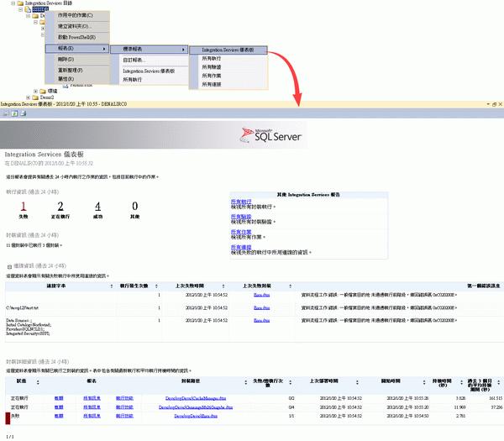Click the green refresh report toolbar icon
The width and height of the screenshot is (504, 441).
click(14, 113)
